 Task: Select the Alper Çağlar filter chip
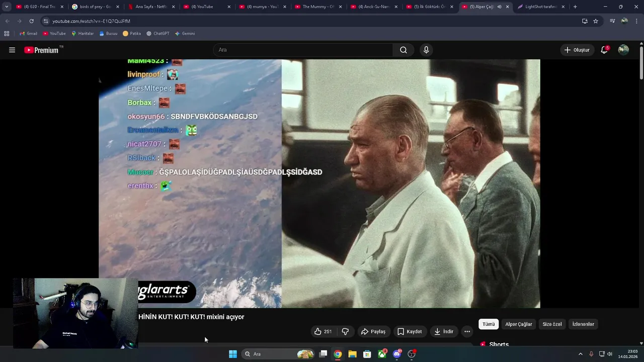tap(519, 324)
